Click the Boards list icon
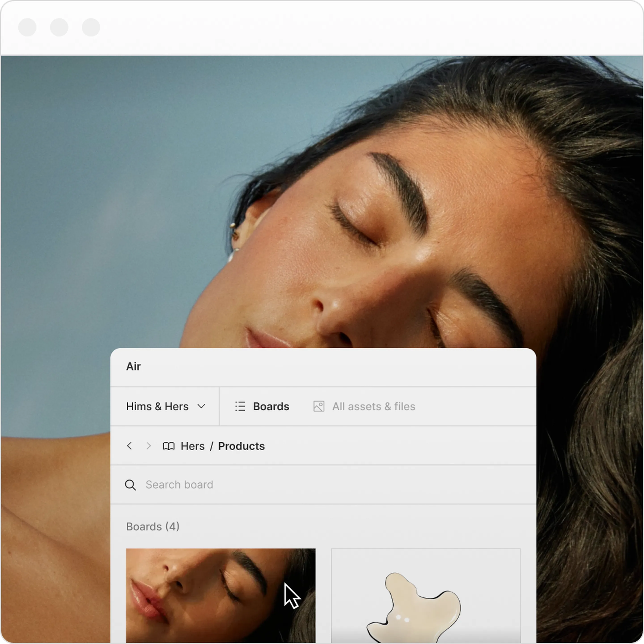Viewport: 644px width, 644px height. (x=240, y=406)
